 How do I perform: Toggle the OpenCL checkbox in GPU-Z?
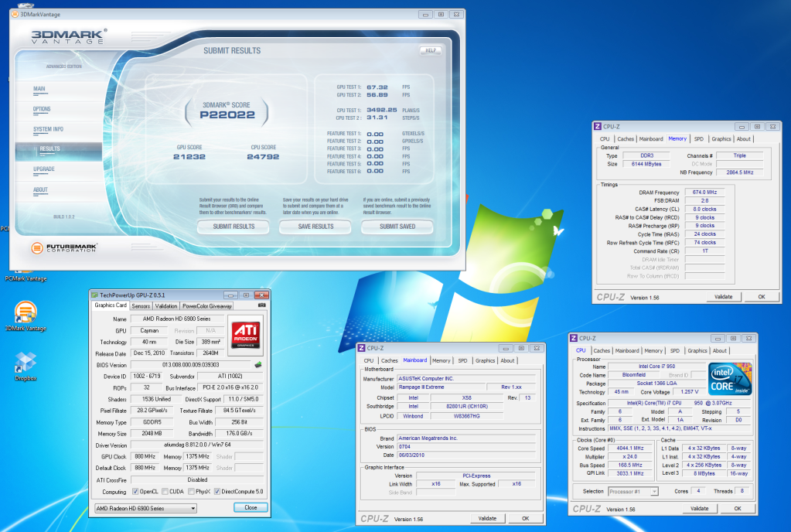tap(135, 492)
